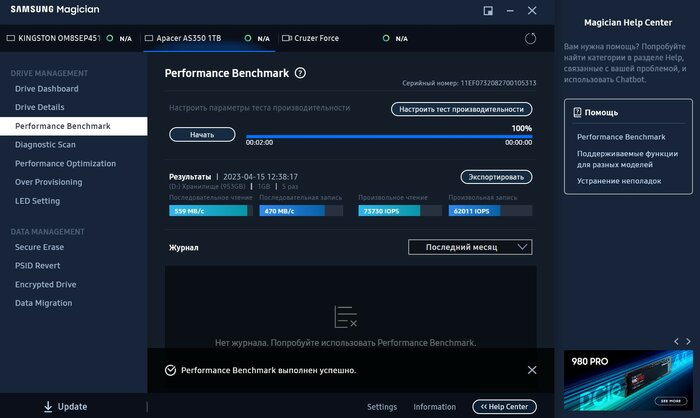
Task: Click Настроить тест производительности button
Action: pos(462,109)
